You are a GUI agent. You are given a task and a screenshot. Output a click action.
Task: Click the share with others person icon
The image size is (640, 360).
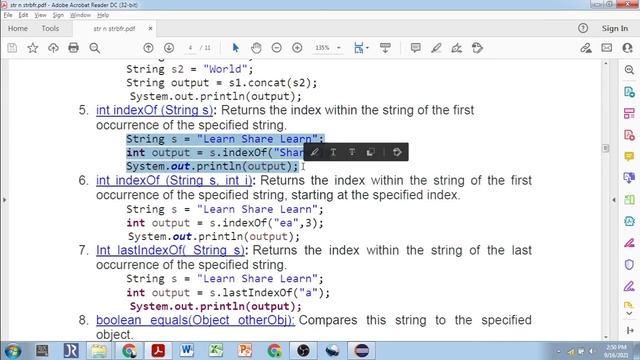coord(627,48)
